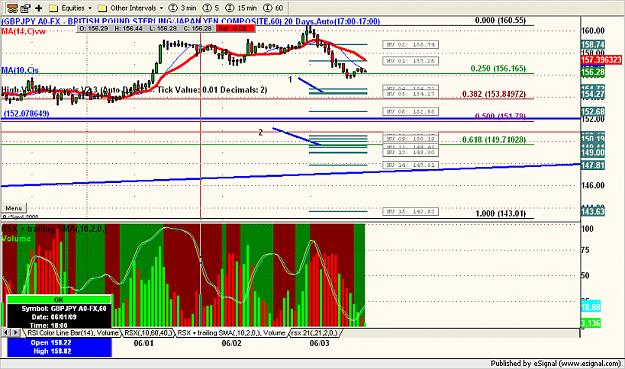Switch to 3 min interval
625x369 pixels.
[x=182, y=8]
